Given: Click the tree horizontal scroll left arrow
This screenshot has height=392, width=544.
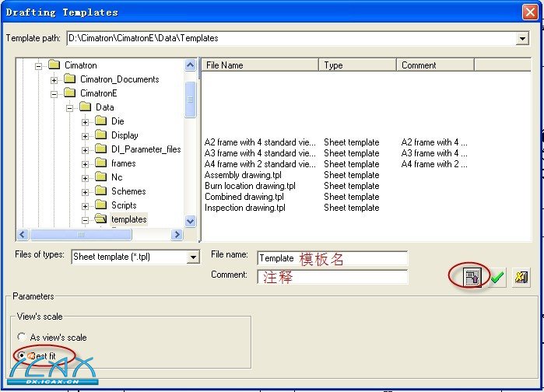Looking at the screenshot, I should click(x=23, y=235).
